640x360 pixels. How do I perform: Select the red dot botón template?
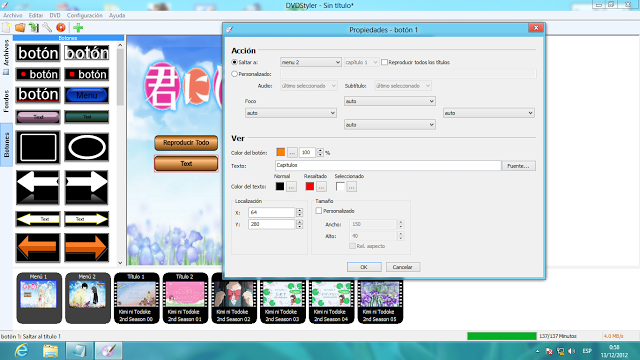click(x=38, y=74)
